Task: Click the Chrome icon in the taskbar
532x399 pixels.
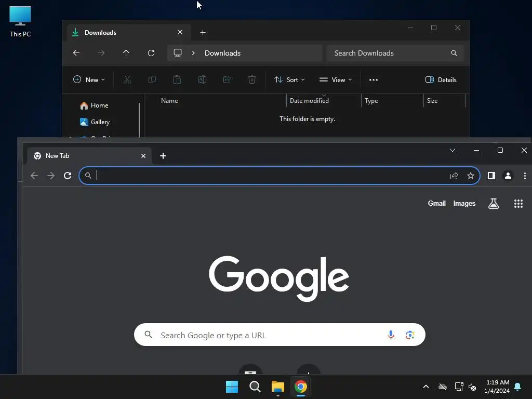Action: point(300,387)
